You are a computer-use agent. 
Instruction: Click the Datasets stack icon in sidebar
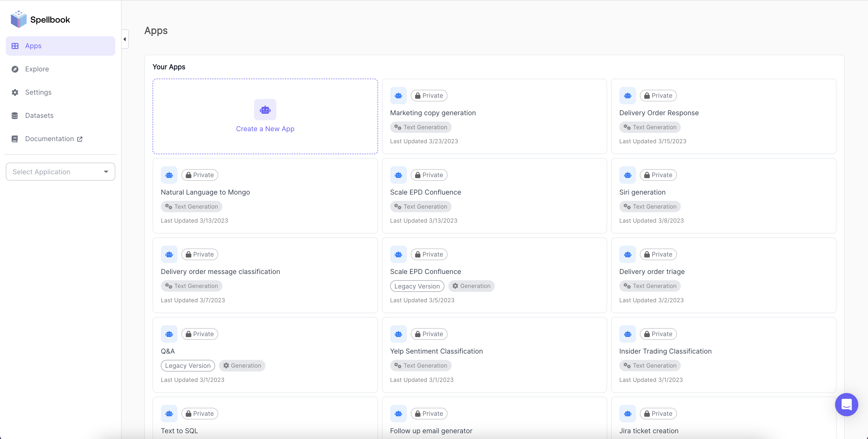[15, 115]
